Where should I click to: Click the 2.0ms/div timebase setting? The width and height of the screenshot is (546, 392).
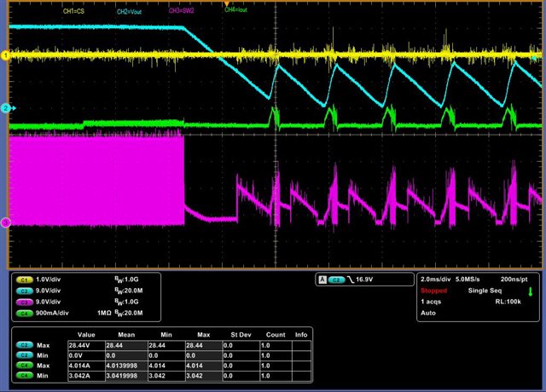click(x=435, y=280)
